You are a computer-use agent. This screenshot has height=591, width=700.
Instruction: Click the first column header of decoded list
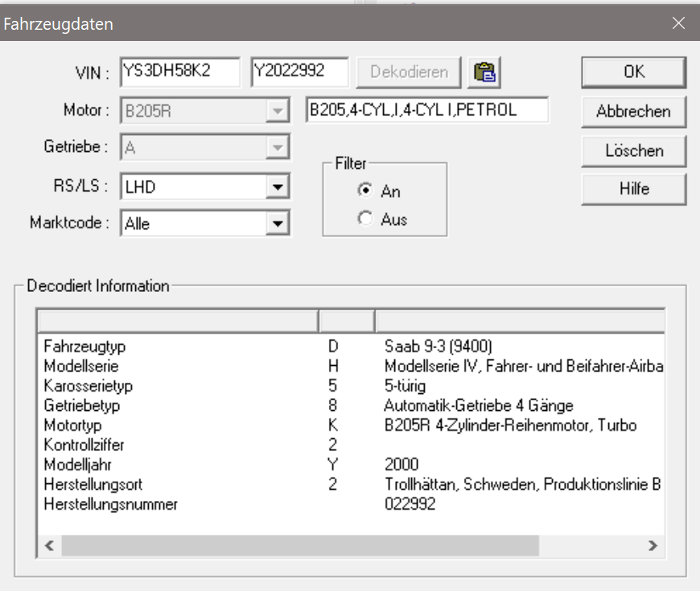point(179,321)
